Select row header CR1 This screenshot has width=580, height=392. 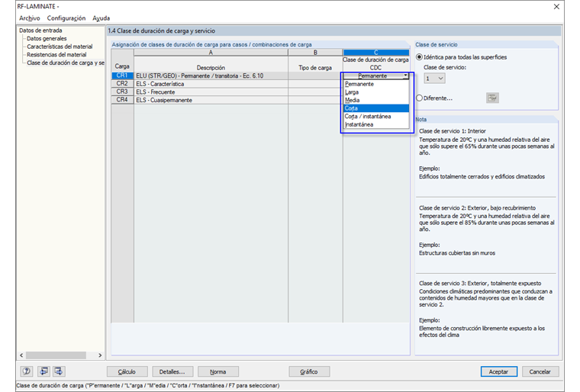click(x=122, y=76)
